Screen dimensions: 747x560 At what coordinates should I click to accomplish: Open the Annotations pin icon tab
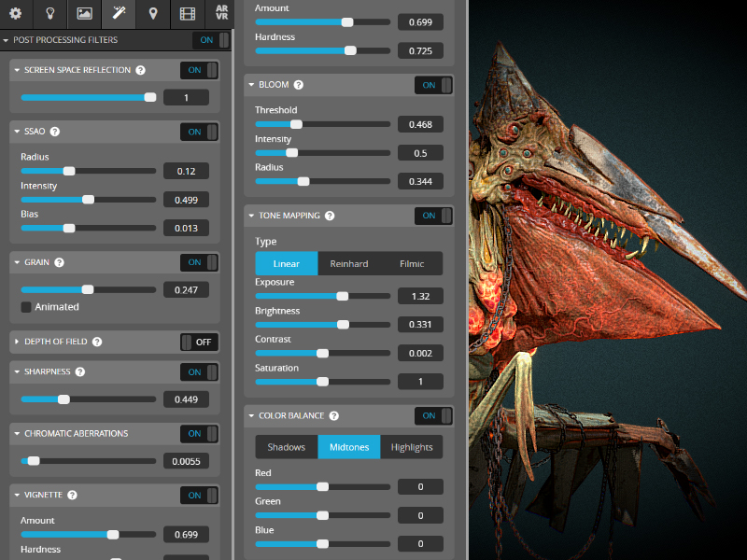pyautogui.click(x=153, y=14)
